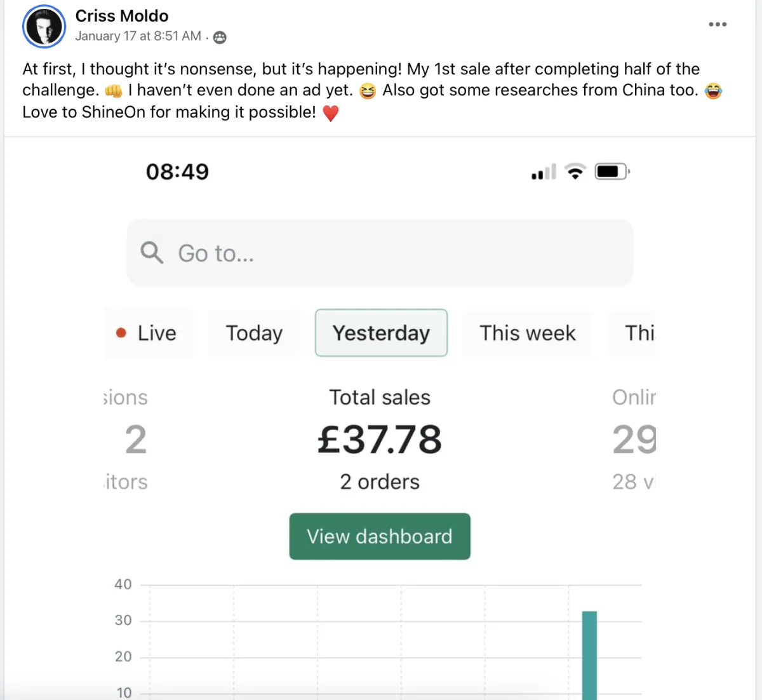Open the January 17 timestamp link
This screenshot has width=762, height=700.
pyautogui.click(x=138, y=36)
